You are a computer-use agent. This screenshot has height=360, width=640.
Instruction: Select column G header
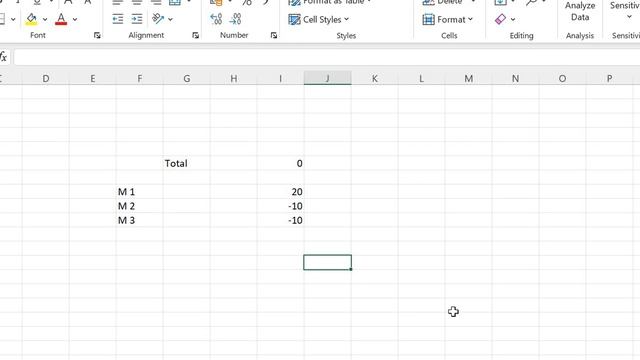tap(187, 78)
